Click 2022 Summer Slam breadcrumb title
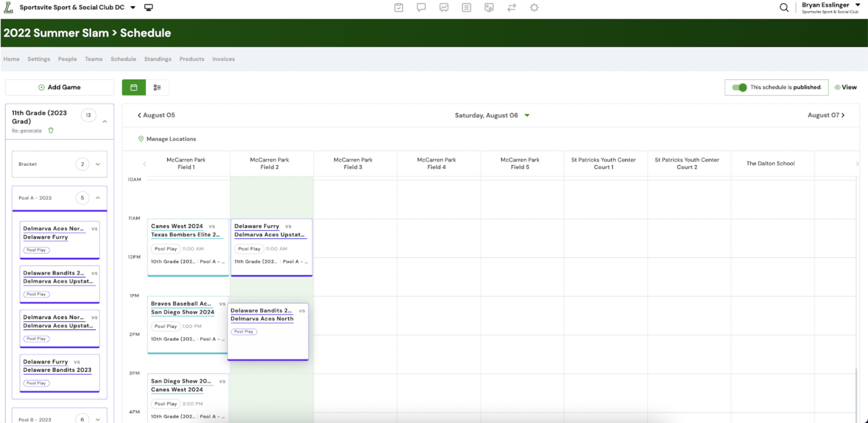Image resolution: width=868 pixels, height=423 pixels. coord(56,33)
